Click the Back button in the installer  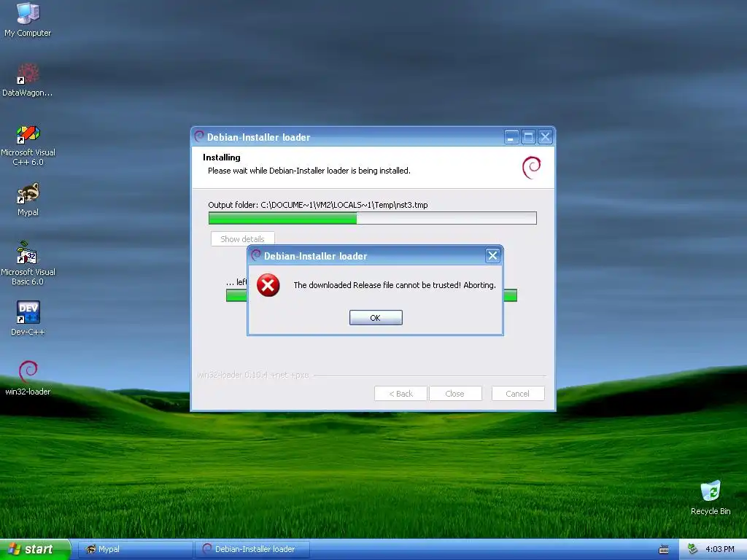pyautogui.click(x=400, y=394)
